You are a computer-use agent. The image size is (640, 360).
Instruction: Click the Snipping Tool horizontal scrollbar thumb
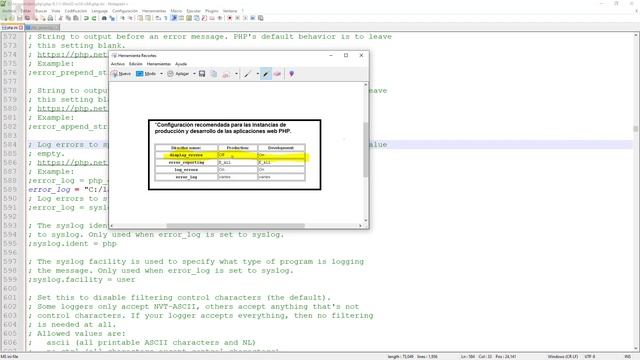click(x=236, y=226)
